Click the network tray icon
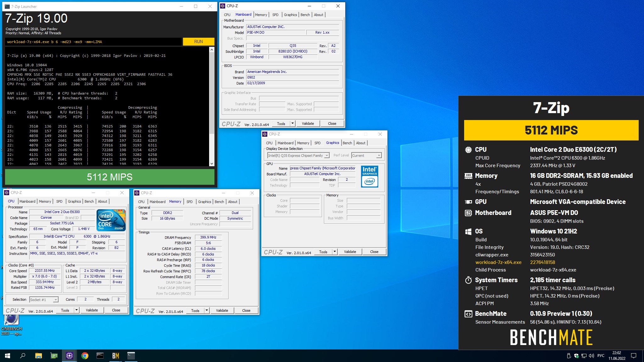The image size is (644, 362). [584, 356]
